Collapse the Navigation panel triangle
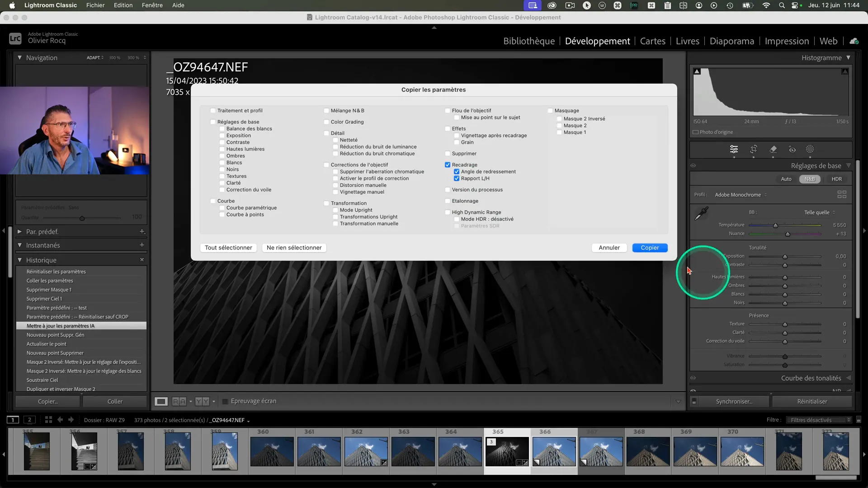The image size is (868, 488). pyautogui.click(x=19, y=58)
